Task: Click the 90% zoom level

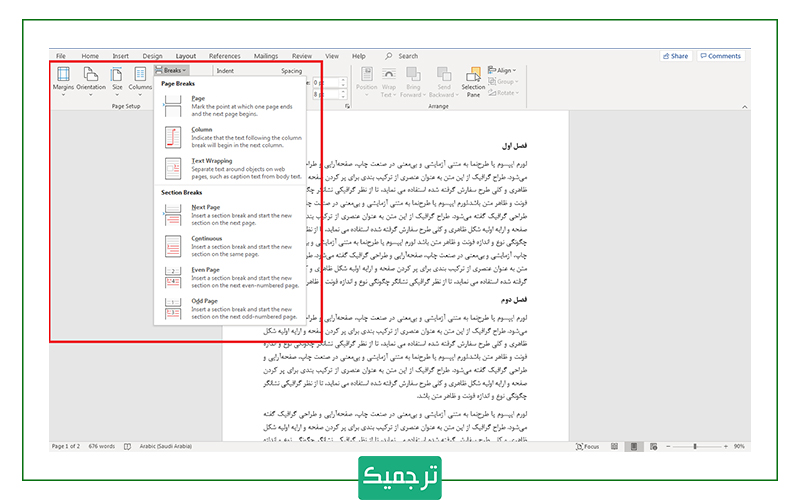Action: point(739,446)
